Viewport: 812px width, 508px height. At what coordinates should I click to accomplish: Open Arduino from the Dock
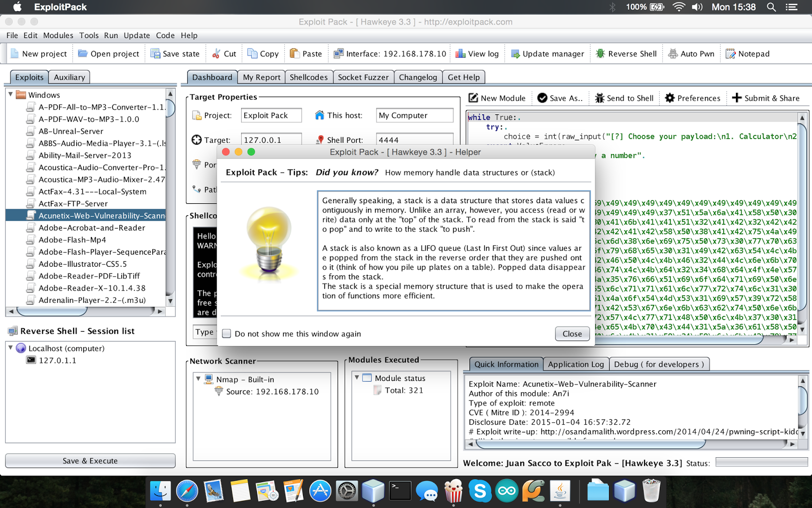[x=506, y=491]
